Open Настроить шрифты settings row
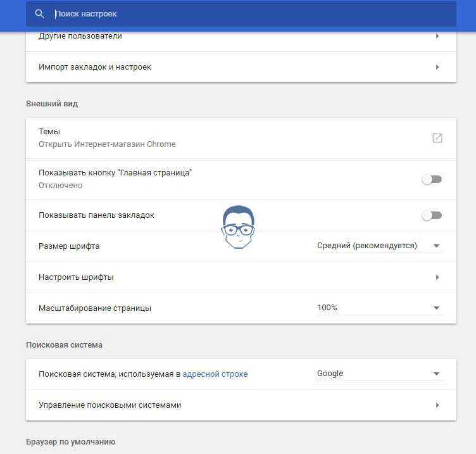Viewport: 476px width, 454px height. pos(241,277)
